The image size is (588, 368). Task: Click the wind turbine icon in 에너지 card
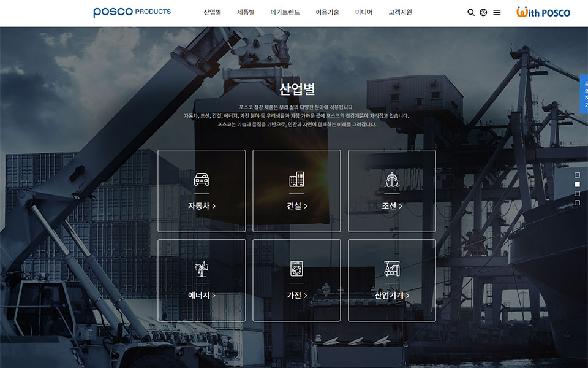pos(202,269)
